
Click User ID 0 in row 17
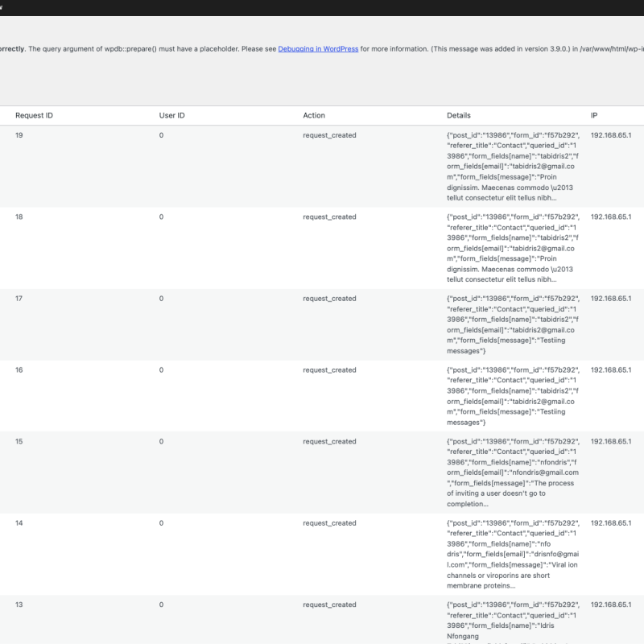(162, 299)
